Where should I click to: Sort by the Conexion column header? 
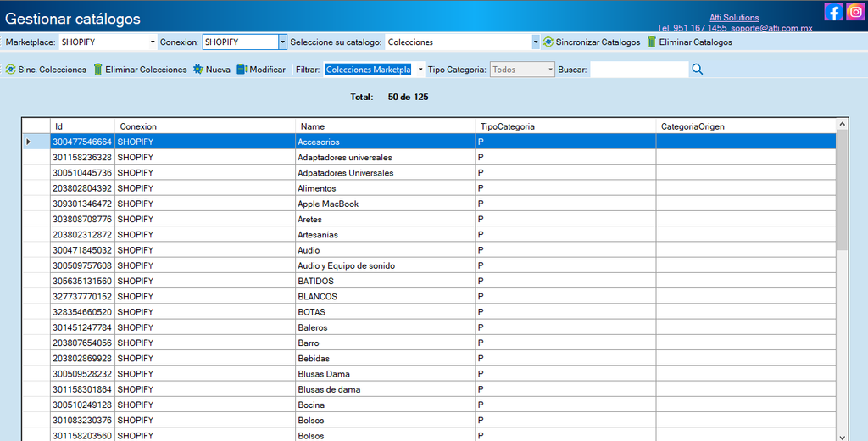(205, 126)
